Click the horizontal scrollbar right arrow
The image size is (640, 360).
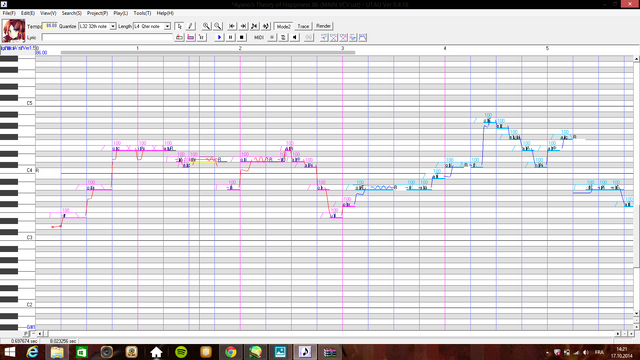tap(618, 333)
